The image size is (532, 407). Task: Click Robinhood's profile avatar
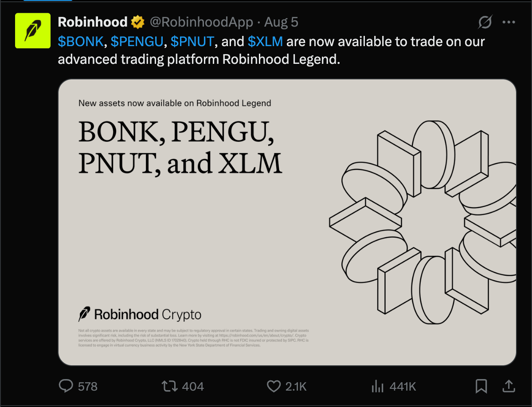[x=32, y=30]
